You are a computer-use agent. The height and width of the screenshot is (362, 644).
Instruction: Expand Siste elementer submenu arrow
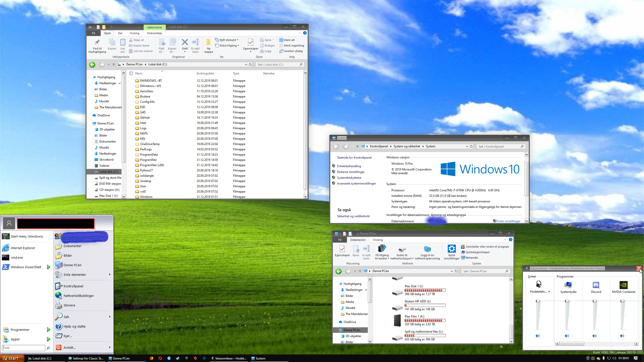[110, 275]
